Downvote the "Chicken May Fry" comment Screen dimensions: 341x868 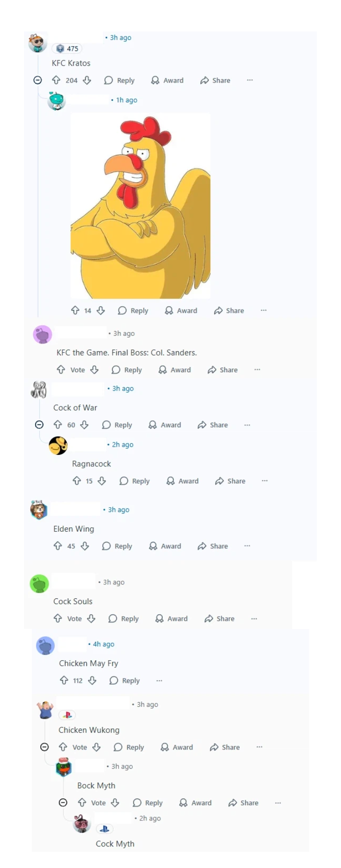tap(93, 680)
